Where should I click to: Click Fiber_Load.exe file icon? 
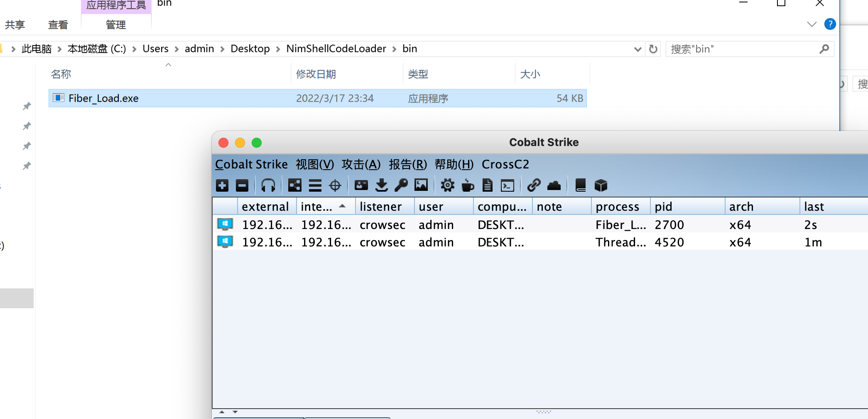coord(59,98)
